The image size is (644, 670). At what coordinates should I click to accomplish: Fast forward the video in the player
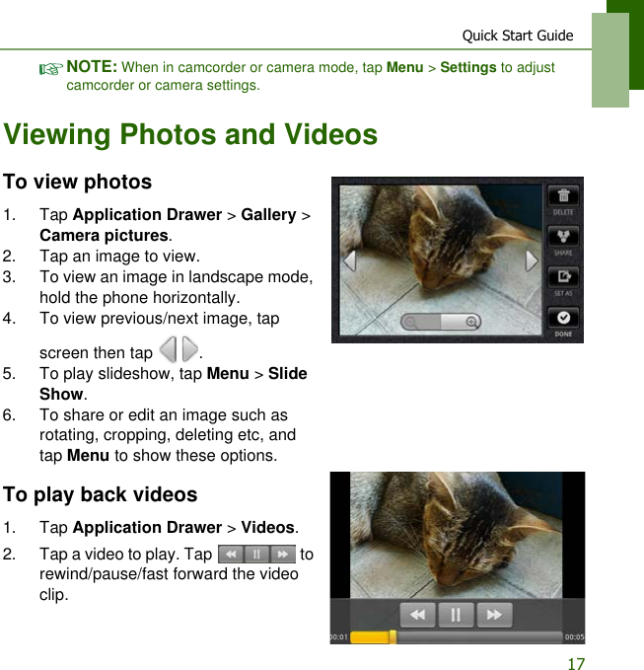(x=494, y=615)
